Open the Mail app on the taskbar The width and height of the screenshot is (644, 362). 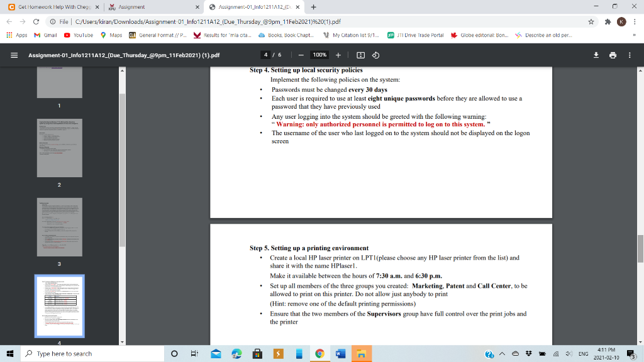(216, 354)
